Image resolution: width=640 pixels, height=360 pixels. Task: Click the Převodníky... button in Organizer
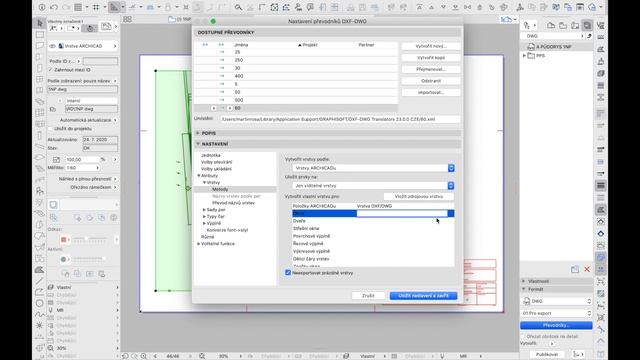[x=556, y=325]
